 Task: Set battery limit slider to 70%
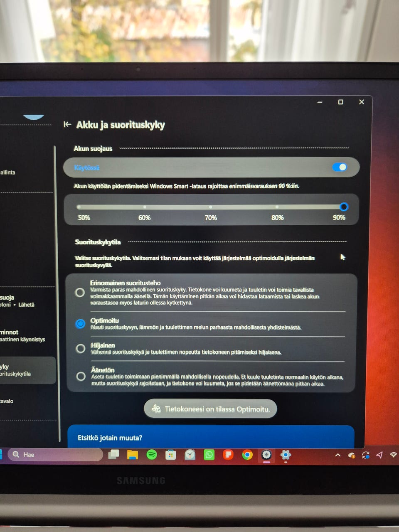211,207
